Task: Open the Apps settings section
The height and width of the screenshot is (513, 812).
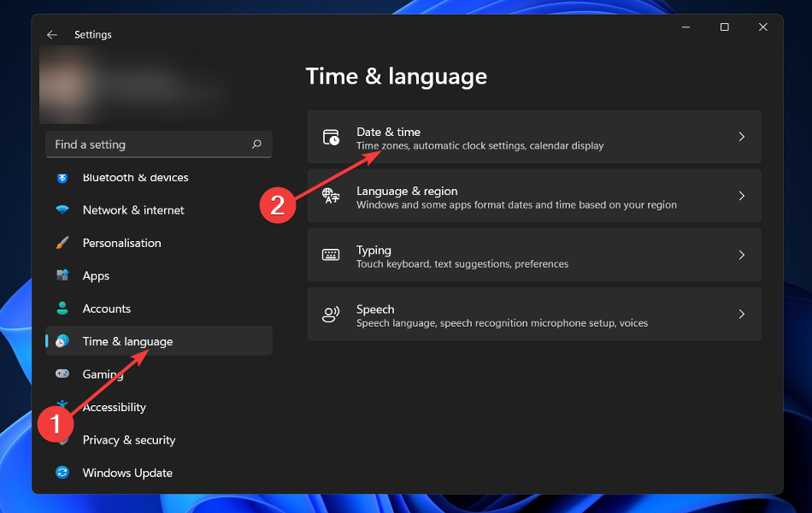Action: 158,275
